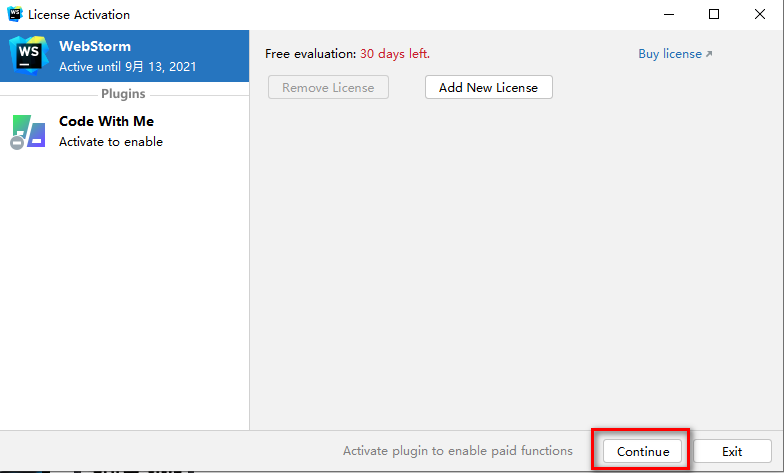Click the title bar WebStorm icon
This screenshot has height=473, width=784.
(x=15, y=14)
